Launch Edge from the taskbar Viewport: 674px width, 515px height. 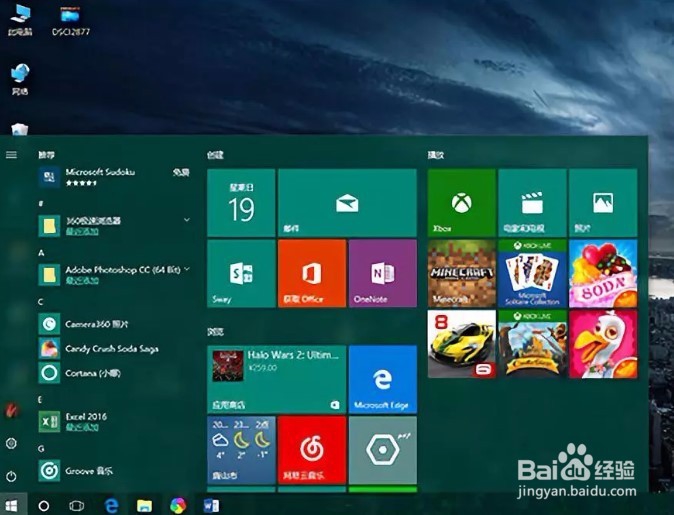tap(111, 506)
